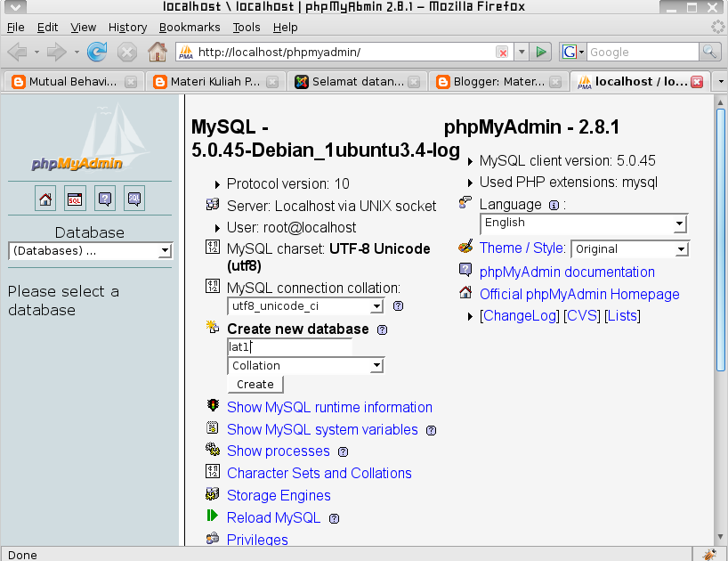Click help icon beside connection collation
This screenshot has height=561, width=728.
click(398, 306)
